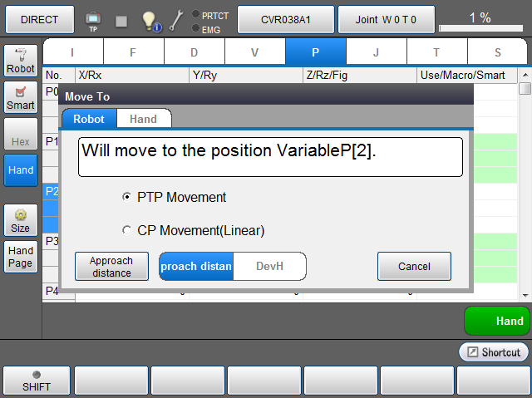This screenshot has width=532, height=398.
Task: Open the Robot side panel button
Action: [21, 61]
